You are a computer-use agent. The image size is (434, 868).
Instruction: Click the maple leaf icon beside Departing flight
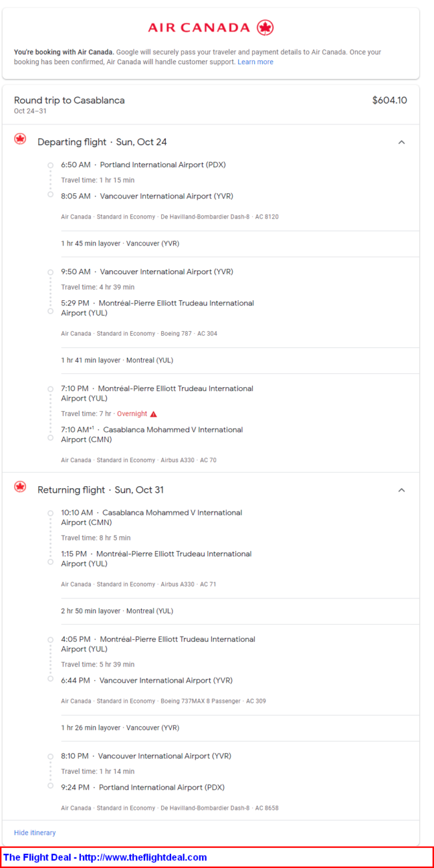click(x=20, y=139)
